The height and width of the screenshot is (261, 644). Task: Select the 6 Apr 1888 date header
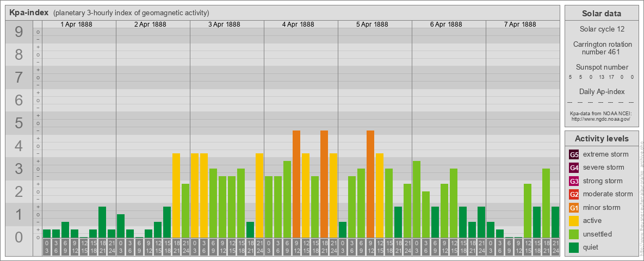(x=446, y=24)
